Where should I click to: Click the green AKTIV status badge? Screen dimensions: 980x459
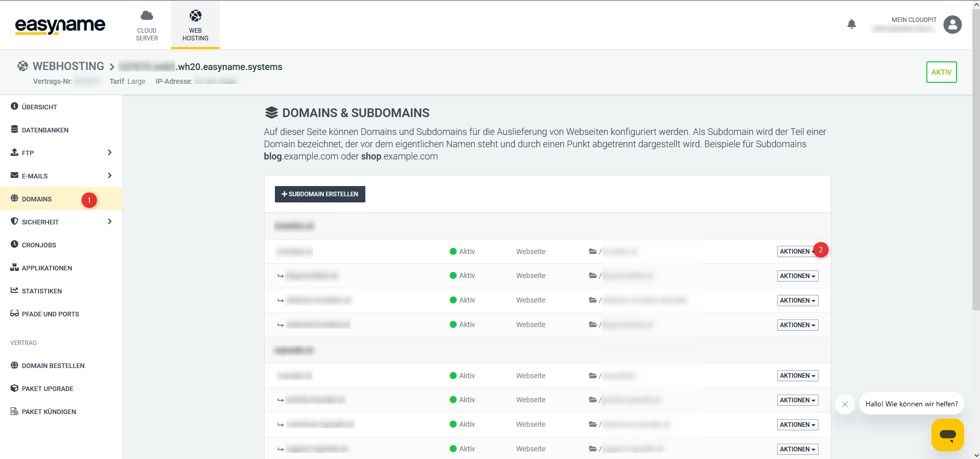[x=941, y=72]
